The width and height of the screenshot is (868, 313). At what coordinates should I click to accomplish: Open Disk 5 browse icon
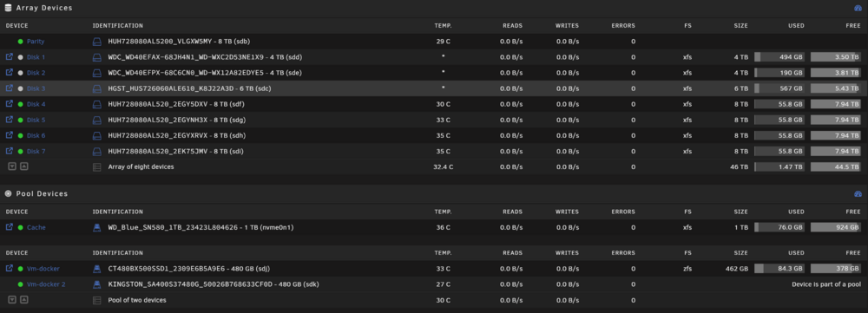coord(10,120)
